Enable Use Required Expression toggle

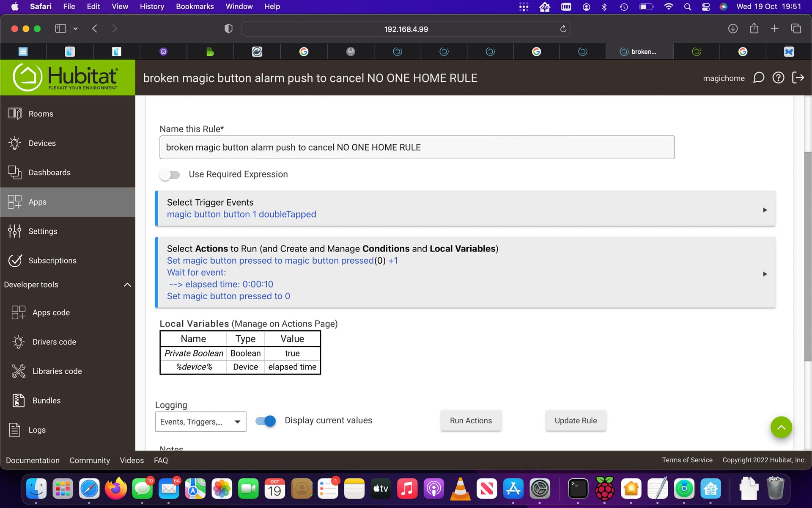170,174
